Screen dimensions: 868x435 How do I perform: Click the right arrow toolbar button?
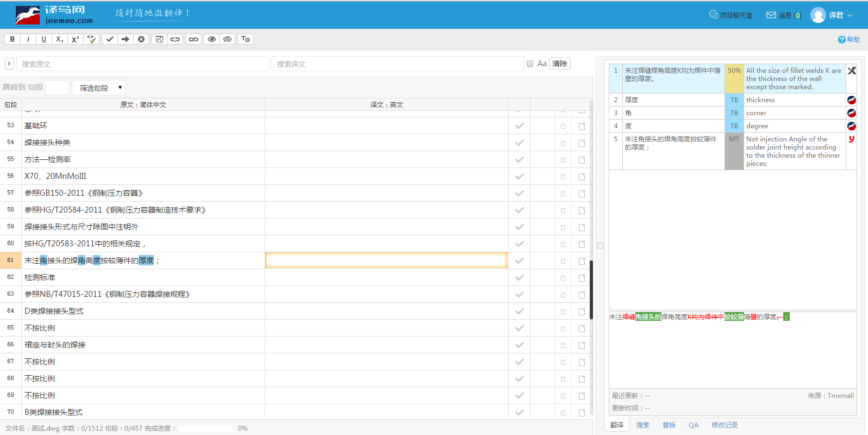[x=126, y=39]
